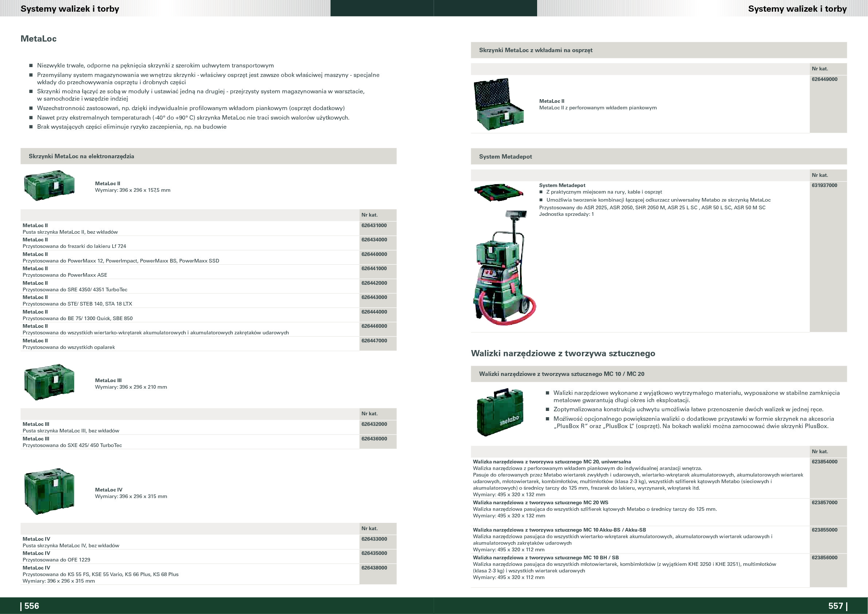The image size is (868, 614).
Task: Click the 'MetaLoc' main heading
Action: tap(39, 39)
